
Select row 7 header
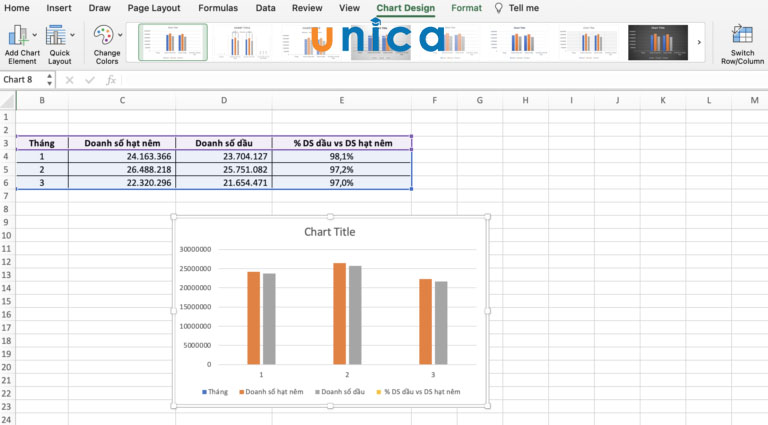[x=6, y=196]
